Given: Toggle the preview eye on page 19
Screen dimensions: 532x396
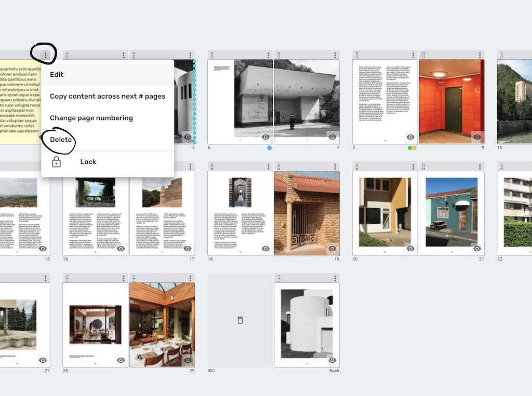Looking at the screenshot, I should [x=332, y=249].
